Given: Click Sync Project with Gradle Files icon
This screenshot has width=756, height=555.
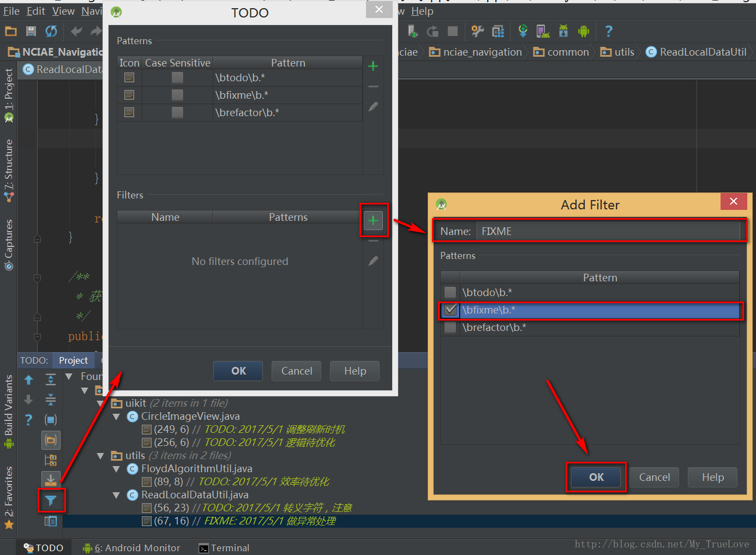Looking at the screenshot, I should click(523, 31).
